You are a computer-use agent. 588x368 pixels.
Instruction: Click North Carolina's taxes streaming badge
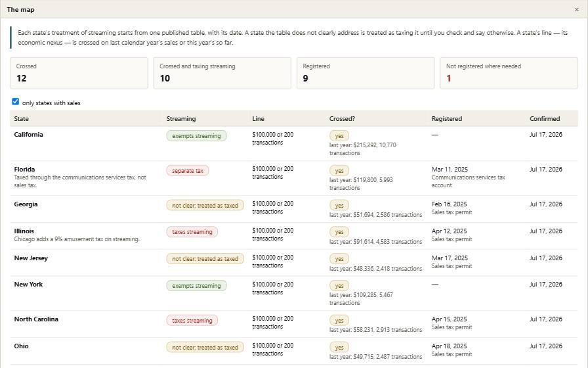pyautogui.click(x=192, y=320)
